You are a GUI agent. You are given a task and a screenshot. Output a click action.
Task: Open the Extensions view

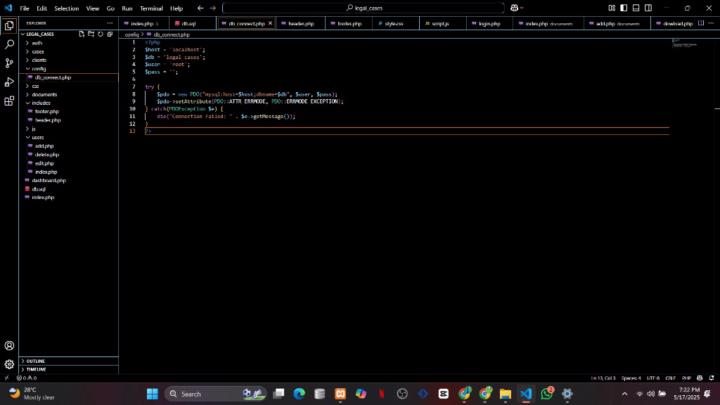[10, 101]
